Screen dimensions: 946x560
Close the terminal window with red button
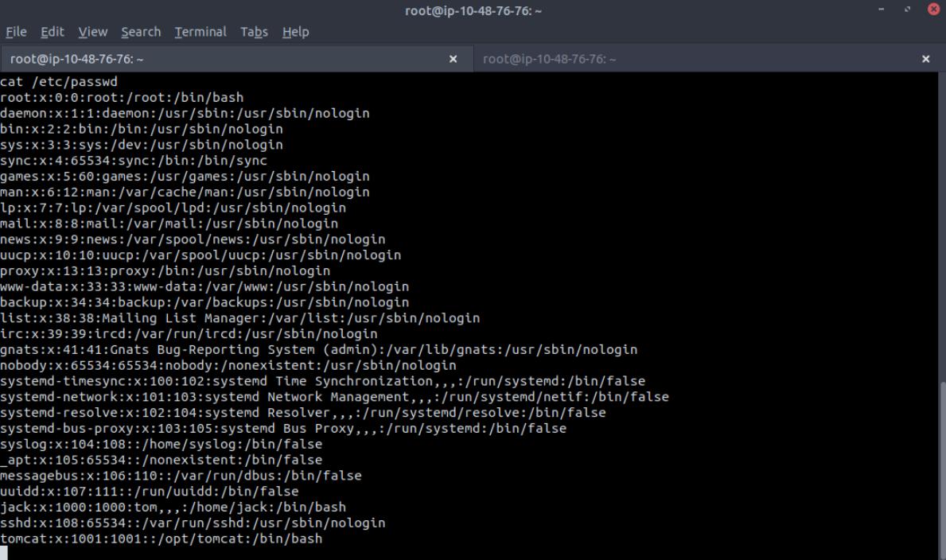click(932, 10)
